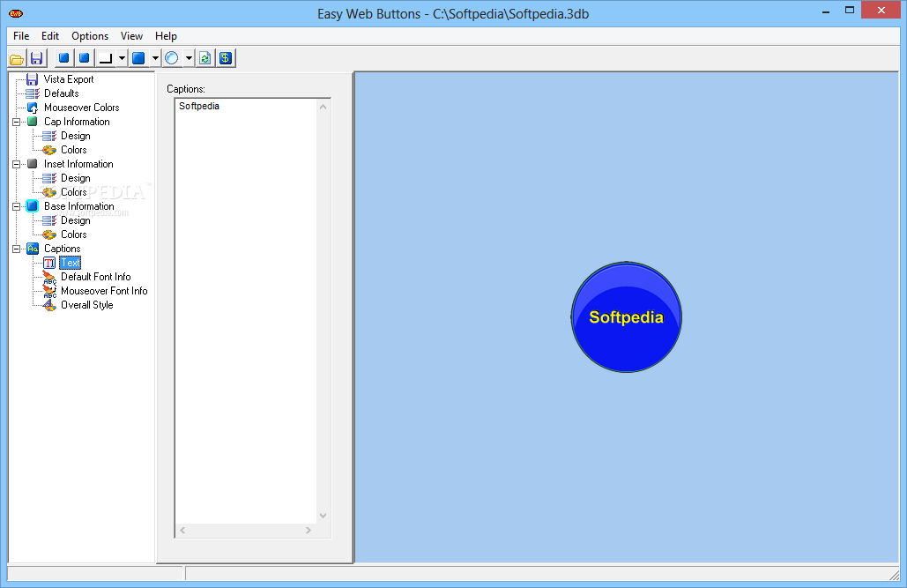Click the light blue circle toolbar icon
Image resolution: width=907 pixels, height=588 pixels.
pyautogui.click(x=172, y=58)
